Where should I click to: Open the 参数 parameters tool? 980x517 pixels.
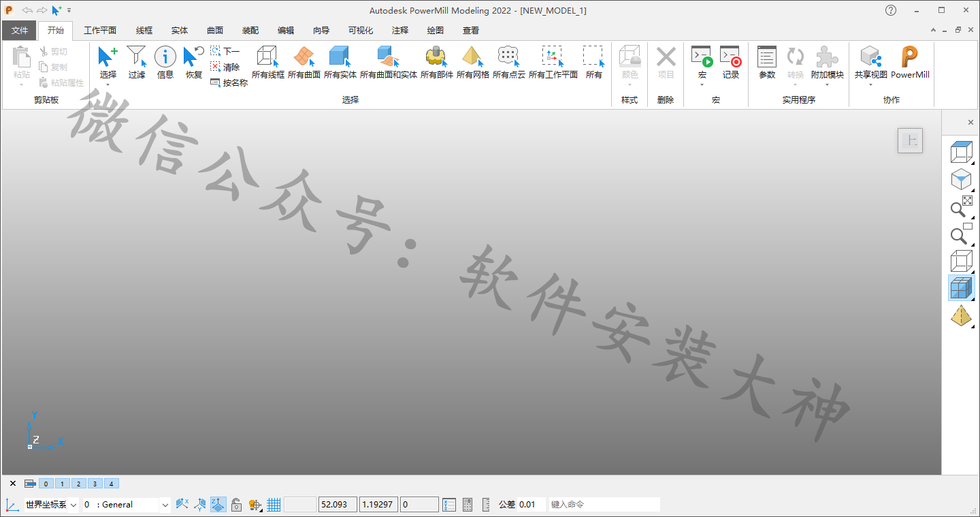[x=767, y=62]
